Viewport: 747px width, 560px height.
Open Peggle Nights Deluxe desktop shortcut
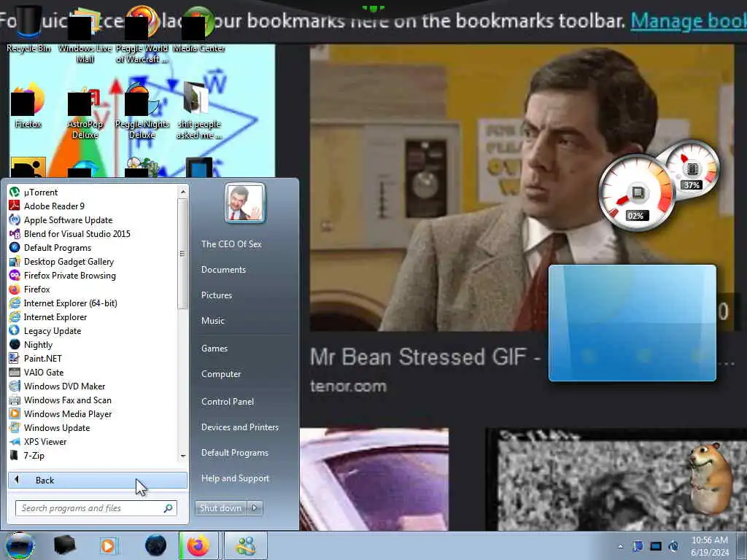coord(142,111)
